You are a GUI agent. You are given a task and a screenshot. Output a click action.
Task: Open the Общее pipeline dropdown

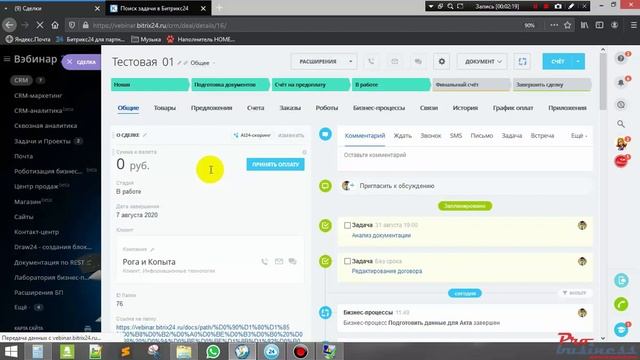(202, 63)
